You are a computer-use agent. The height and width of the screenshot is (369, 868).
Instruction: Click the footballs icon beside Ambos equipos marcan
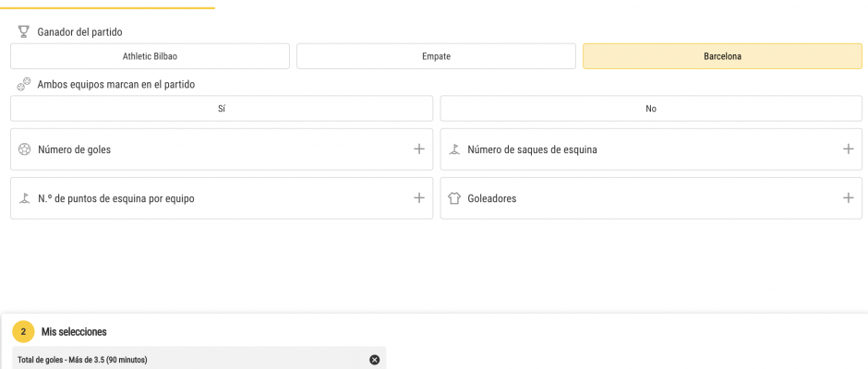pyautogui.click(x=24, y=85)
